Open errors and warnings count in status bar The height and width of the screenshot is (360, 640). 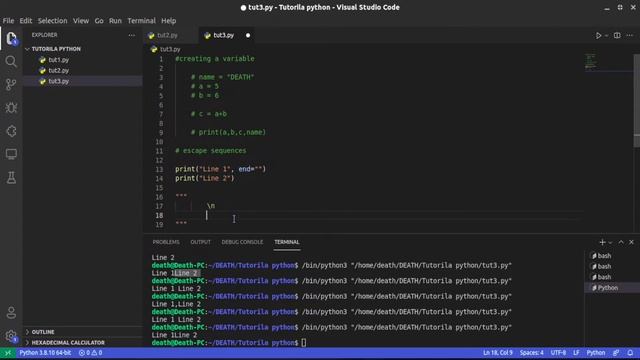click(91, 353)
